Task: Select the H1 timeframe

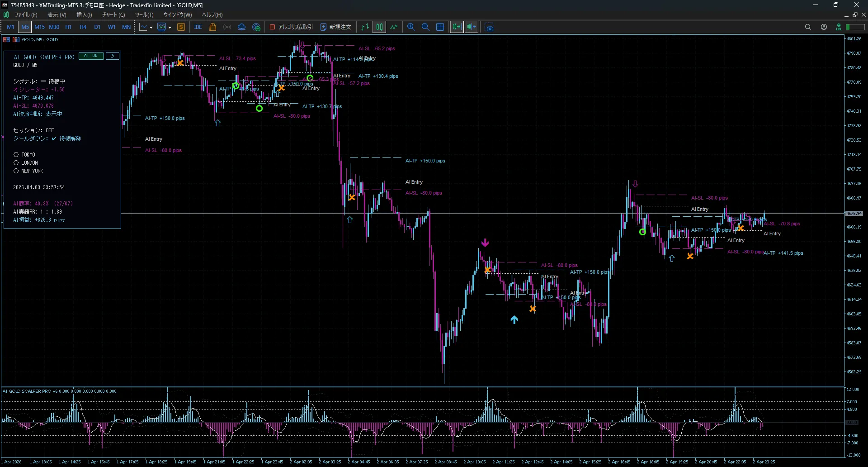Action: point(68,27)
